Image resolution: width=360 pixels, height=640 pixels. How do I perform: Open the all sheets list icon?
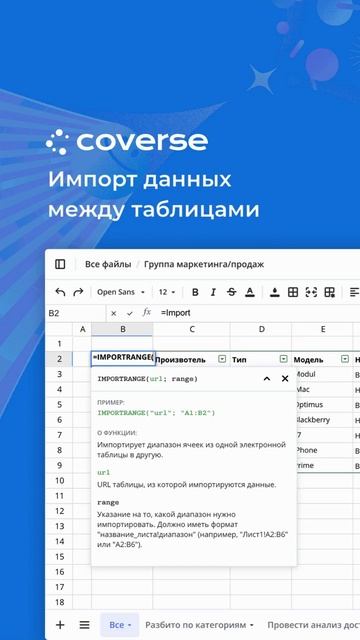84,624
